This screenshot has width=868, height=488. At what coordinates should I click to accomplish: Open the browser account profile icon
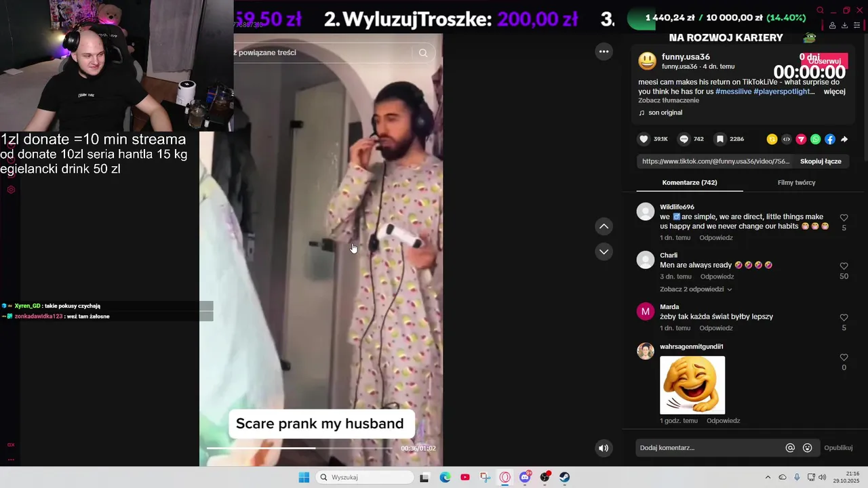pyautogui.click(x=832, y=26)
